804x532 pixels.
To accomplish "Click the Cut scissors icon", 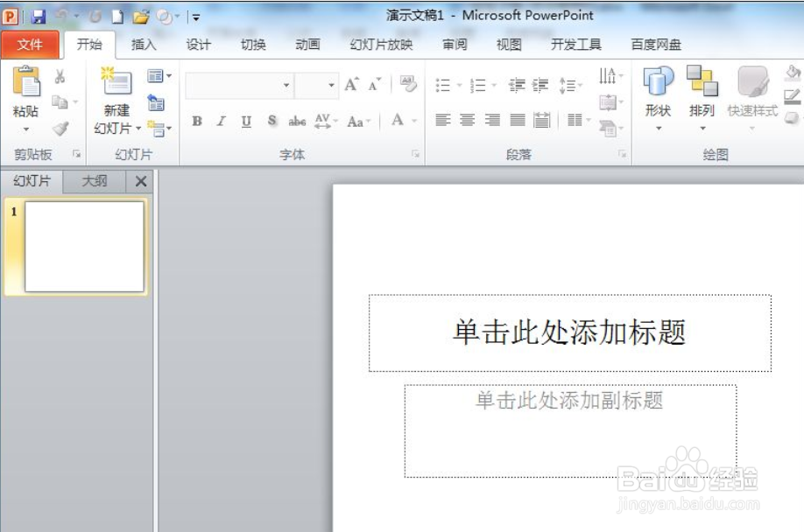I will (61, 75).
